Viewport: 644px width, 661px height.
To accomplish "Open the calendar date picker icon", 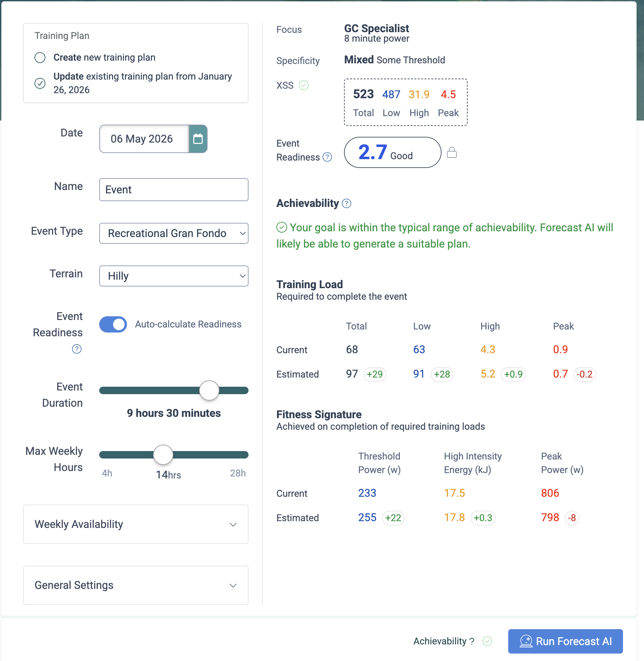I will click(198, 139).
